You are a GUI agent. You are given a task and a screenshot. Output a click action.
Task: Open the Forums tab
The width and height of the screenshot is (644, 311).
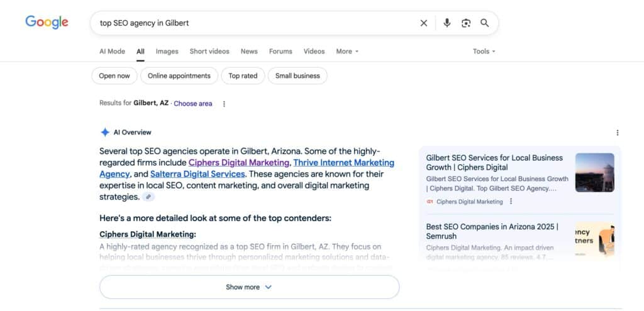(280, 52)
